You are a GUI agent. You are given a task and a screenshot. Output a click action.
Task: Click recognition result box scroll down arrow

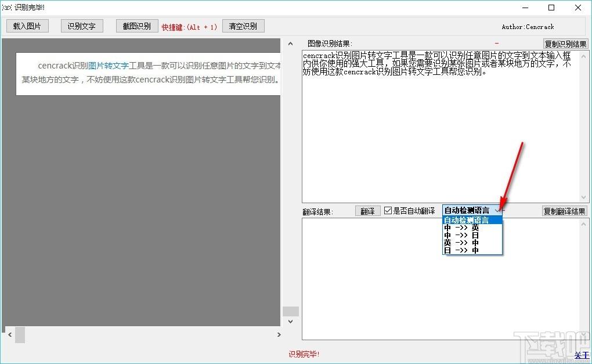click(584, 197)
